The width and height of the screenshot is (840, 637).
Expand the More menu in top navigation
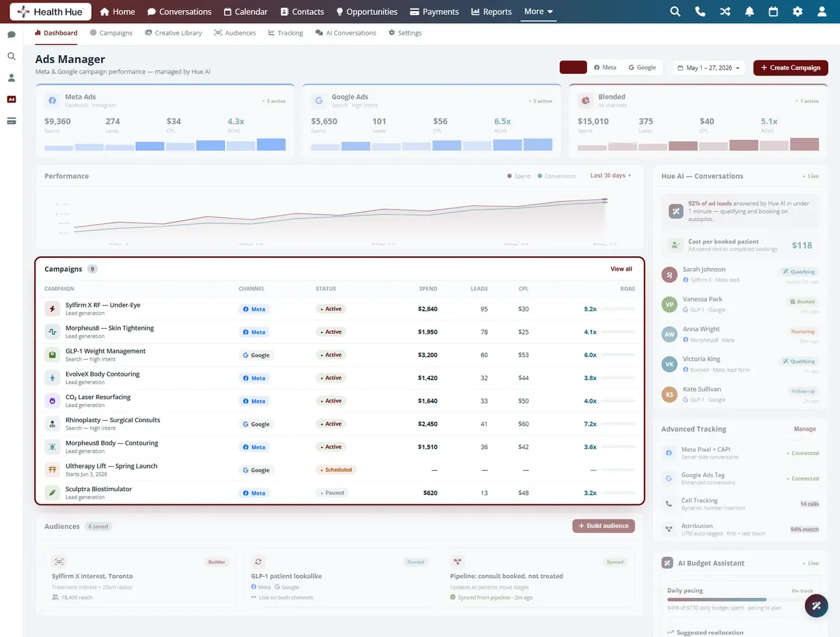(x=539, y=12)
